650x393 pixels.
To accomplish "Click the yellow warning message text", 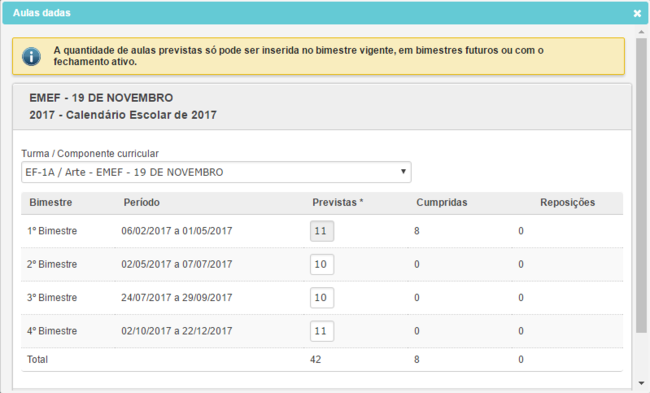I will 298,56.
